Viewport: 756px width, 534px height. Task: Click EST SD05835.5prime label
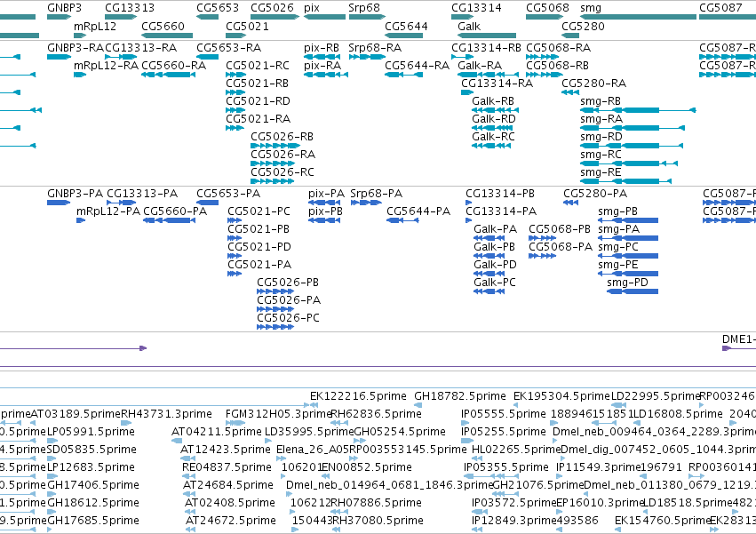coord(92,450)
